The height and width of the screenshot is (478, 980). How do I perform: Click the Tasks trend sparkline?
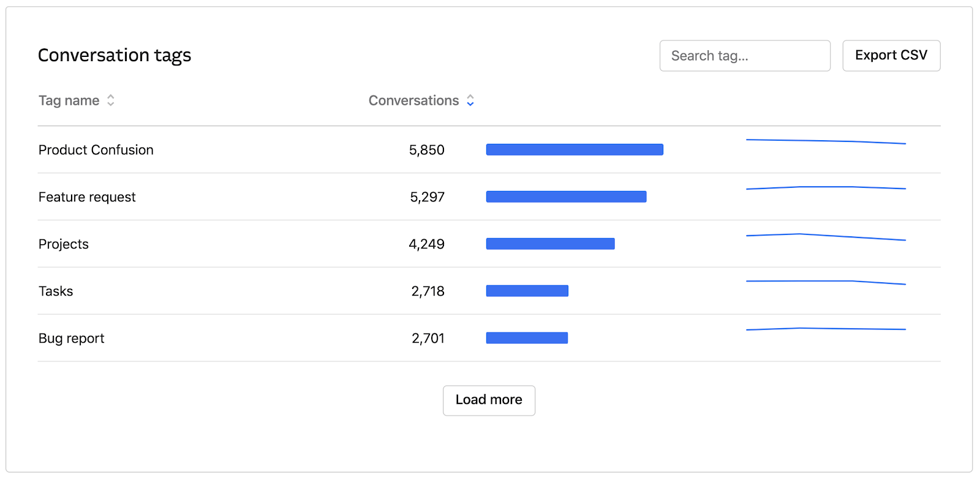coord(826,282)
